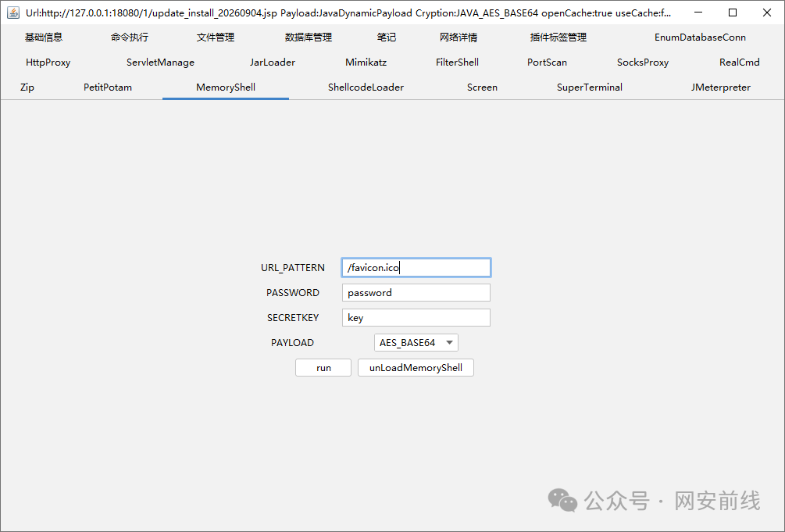The image size is (785, 532).
Task: Open the Mimikatz tab
Action: point(366,62)
